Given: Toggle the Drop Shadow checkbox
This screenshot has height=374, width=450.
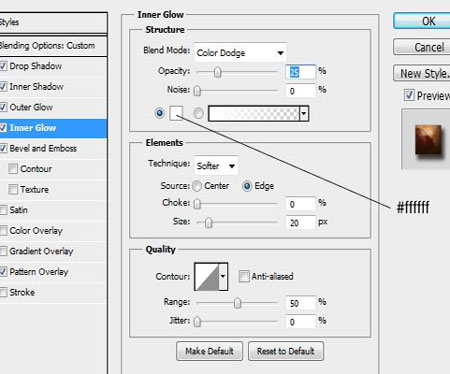Looking at the screenshot, I should 3,66.
